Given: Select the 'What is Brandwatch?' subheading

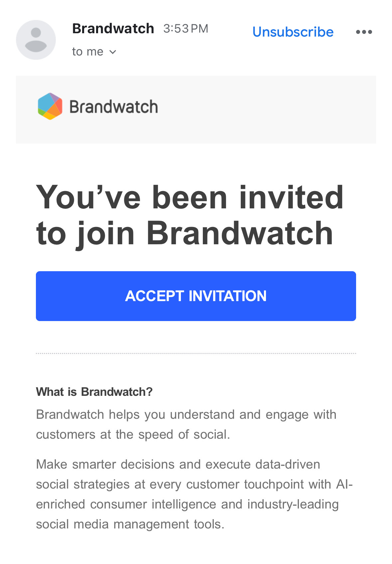Looking at the screenshot, I should 94,392.
